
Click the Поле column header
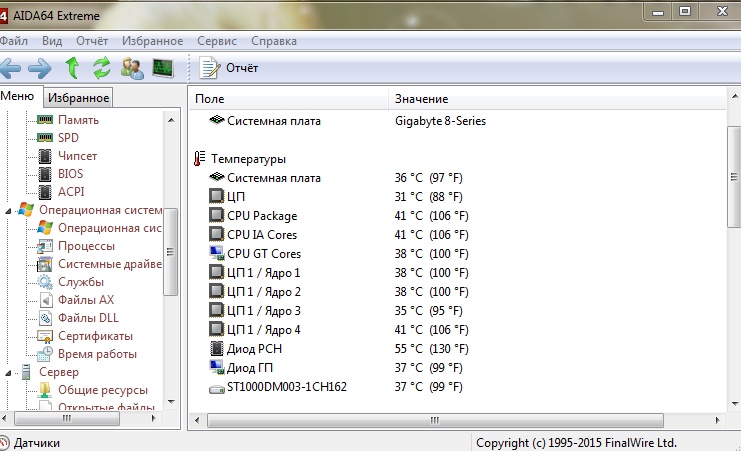pos(289,99)
